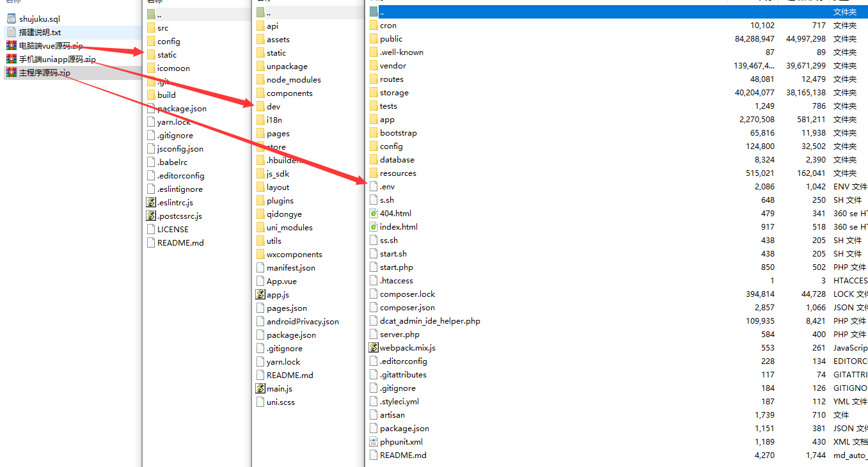Open the plugins folder name

click(280, 200)
